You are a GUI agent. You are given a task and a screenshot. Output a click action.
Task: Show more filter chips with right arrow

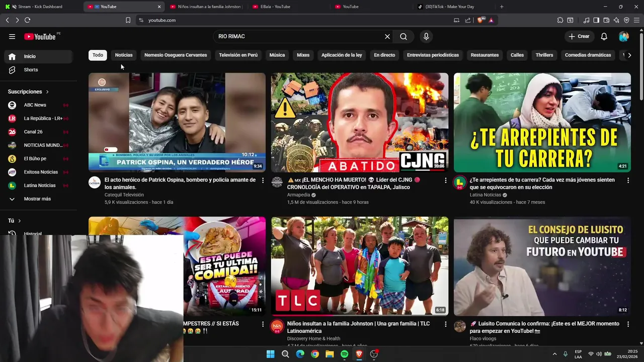point(629,55)
